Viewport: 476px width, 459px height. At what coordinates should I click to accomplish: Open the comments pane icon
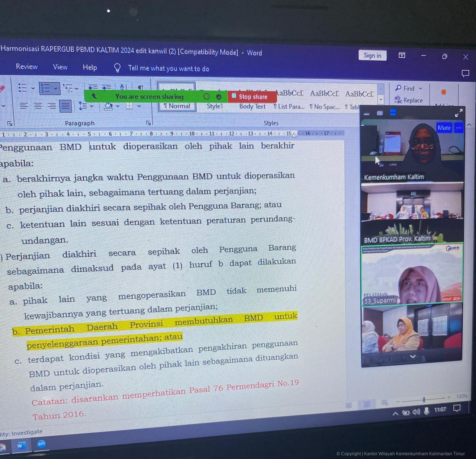coord(465,74)
